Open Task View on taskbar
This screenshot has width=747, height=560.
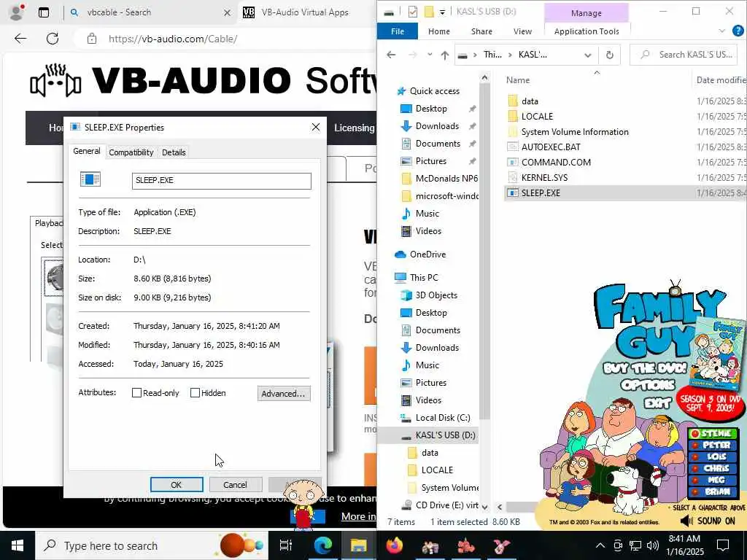(x=286, y=545)
